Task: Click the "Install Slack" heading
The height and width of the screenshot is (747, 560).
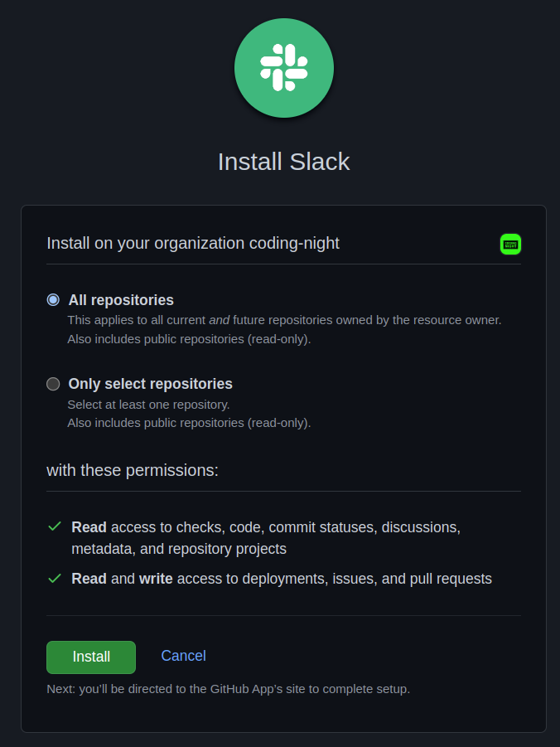Action: 283,162
